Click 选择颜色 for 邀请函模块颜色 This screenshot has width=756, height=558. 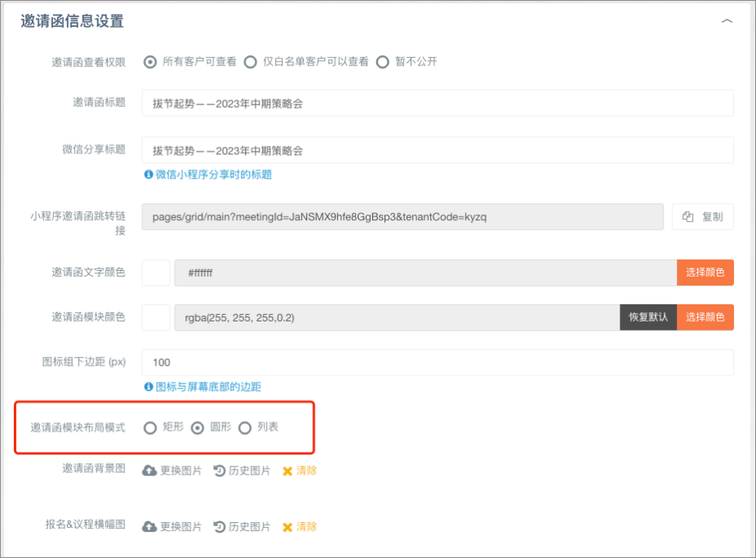[x=705, y=317]
